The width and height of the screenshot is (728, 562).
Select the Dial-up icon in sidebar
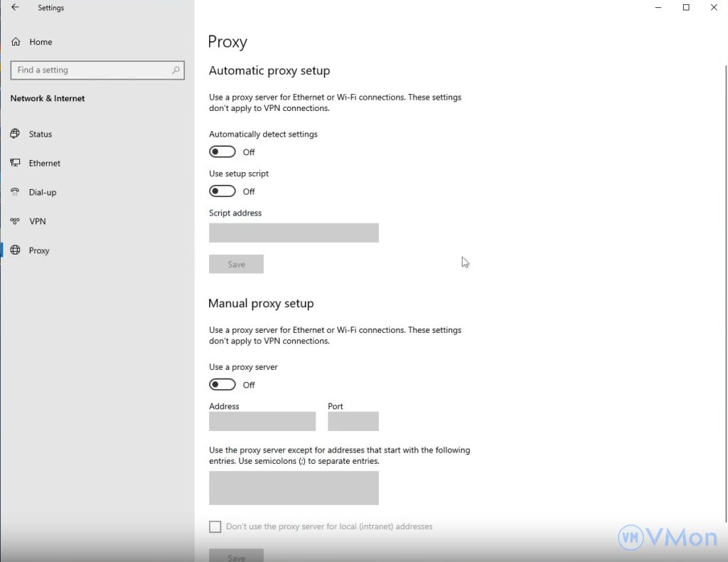pyautogui.click(x=15, y=192)
